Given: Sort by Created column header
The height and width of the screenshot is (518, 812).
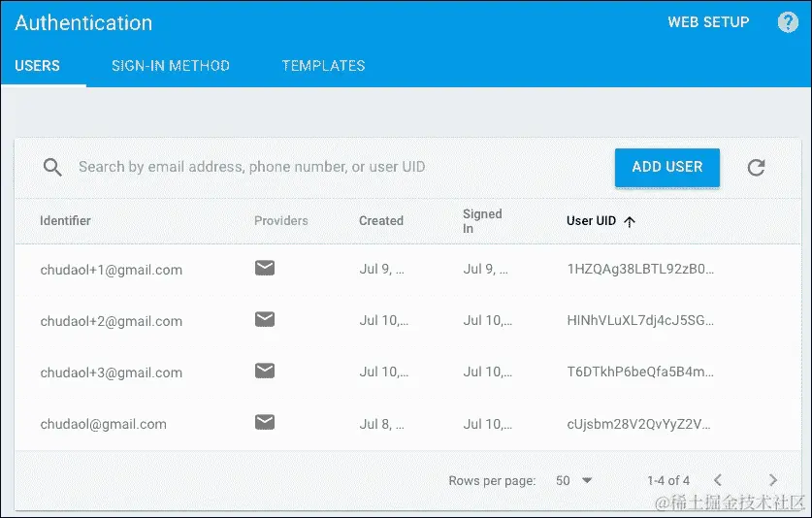Looking at the screenshot, I should [381, 220].
